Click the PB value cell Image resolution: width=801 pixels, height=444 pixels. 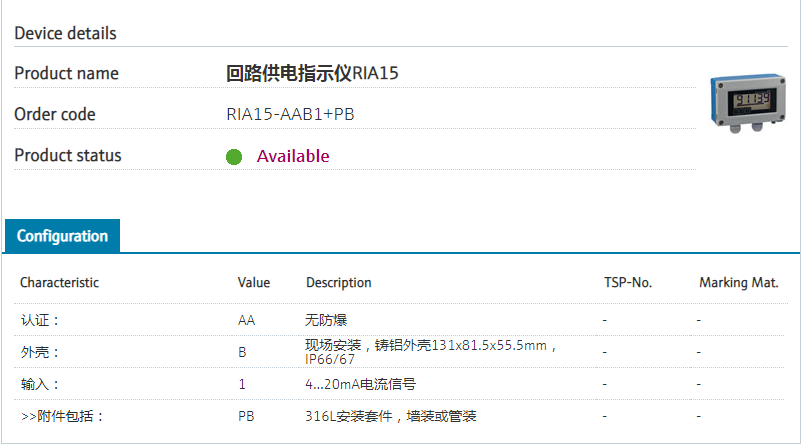pos(245,415)
